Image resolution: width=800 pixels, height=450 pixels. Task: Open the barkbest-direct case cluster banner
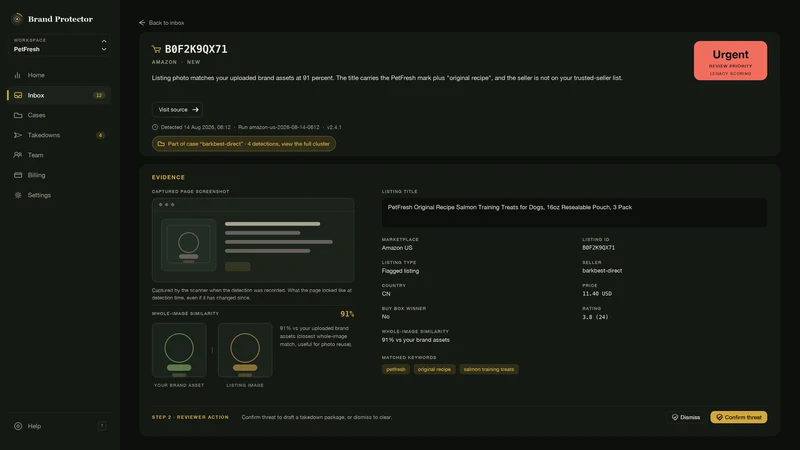point(244,144)
